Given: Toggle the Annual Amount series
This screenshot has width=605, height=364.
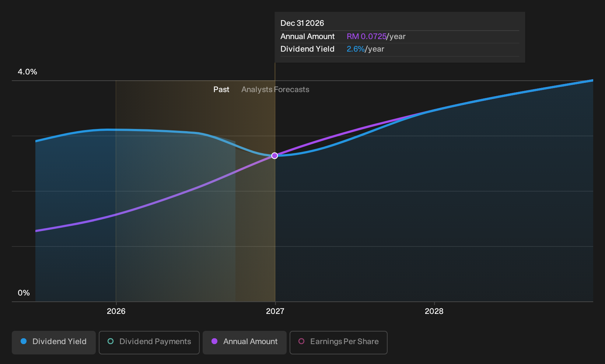Looking at the screenshot, I should coord(245,342).
